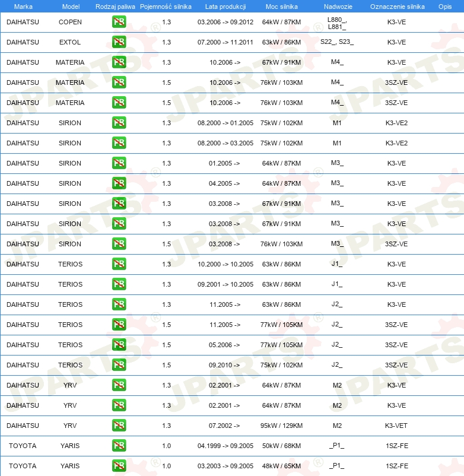Select fuel icon in YRV 07.2002 K3-VET row
Image resolution: width=464 pixels, height=476 pixels.
(x=119, y=426)
